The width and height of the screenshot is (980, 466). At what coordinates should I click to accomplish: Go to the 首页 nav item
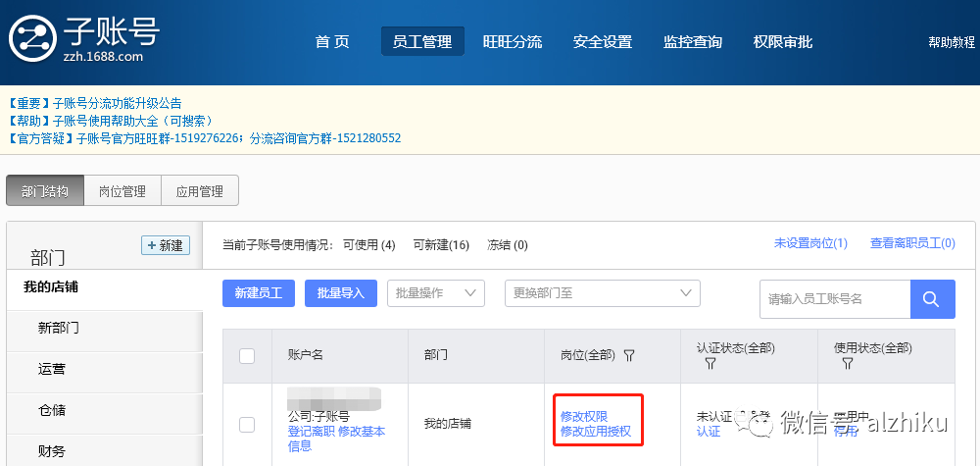coord(332,42)
